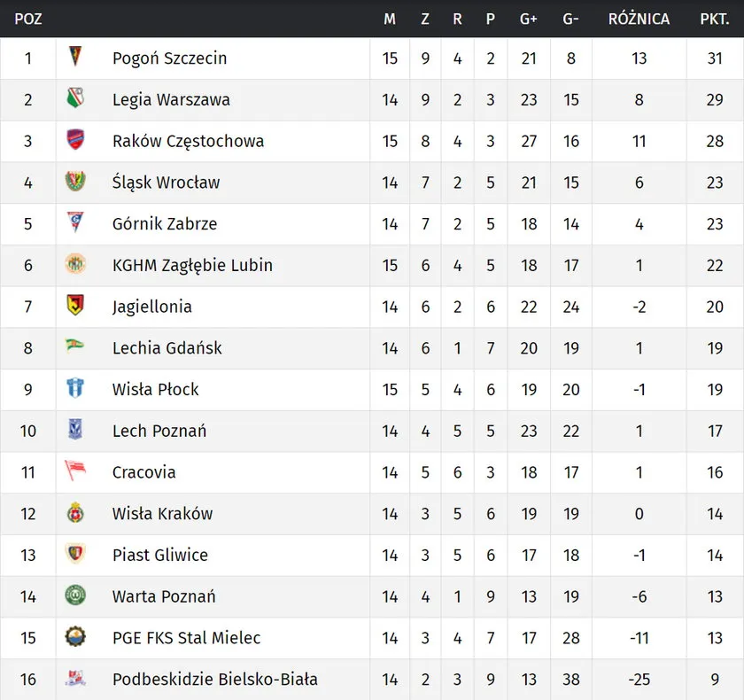This screenshot has height=700, width=744.
Task: Select the Śląsk Wrocław club emblem
Action: [x=75, y=182]
